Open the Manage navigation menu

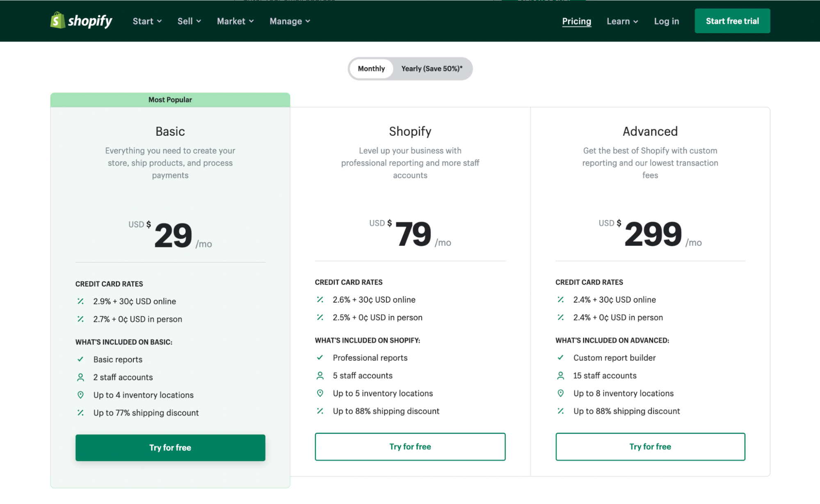tap(290, 21)
